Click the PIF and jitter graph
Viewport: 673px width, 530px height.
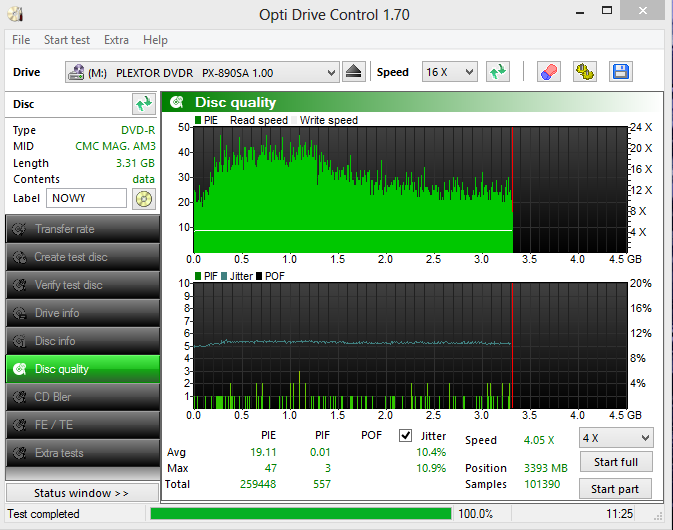[410, 345]
